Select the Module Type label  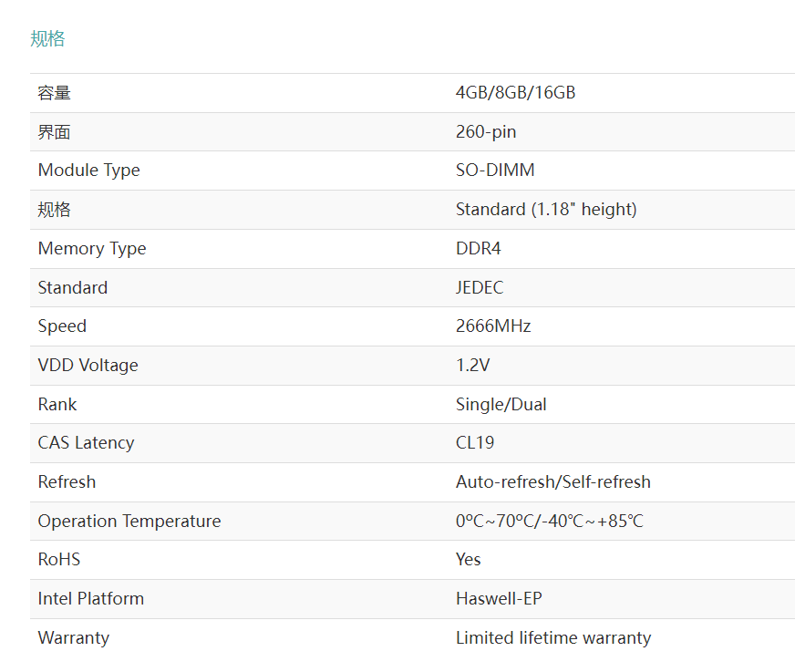click(x=88, y=171)
